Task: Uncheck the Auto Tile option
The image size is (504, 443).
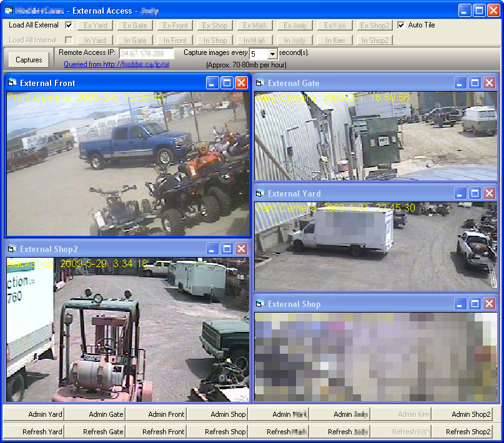Action: coord(401,25)
